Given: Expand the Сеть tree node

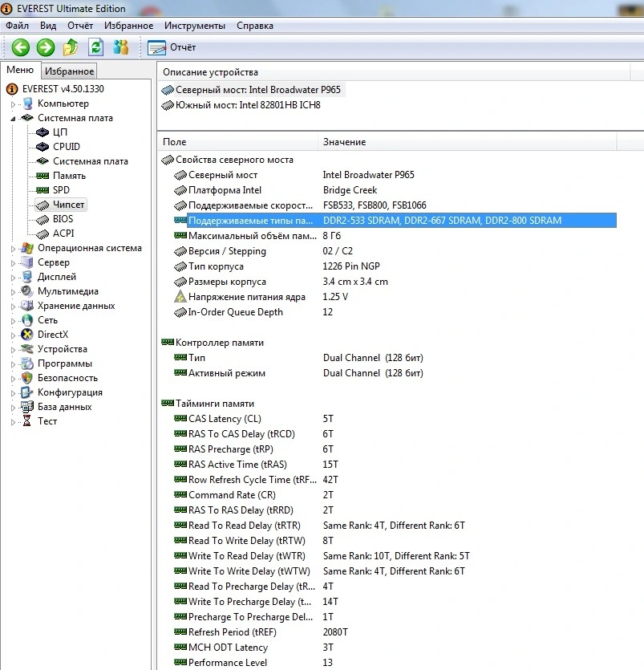Looking at the screenshot, I should 14,320.
